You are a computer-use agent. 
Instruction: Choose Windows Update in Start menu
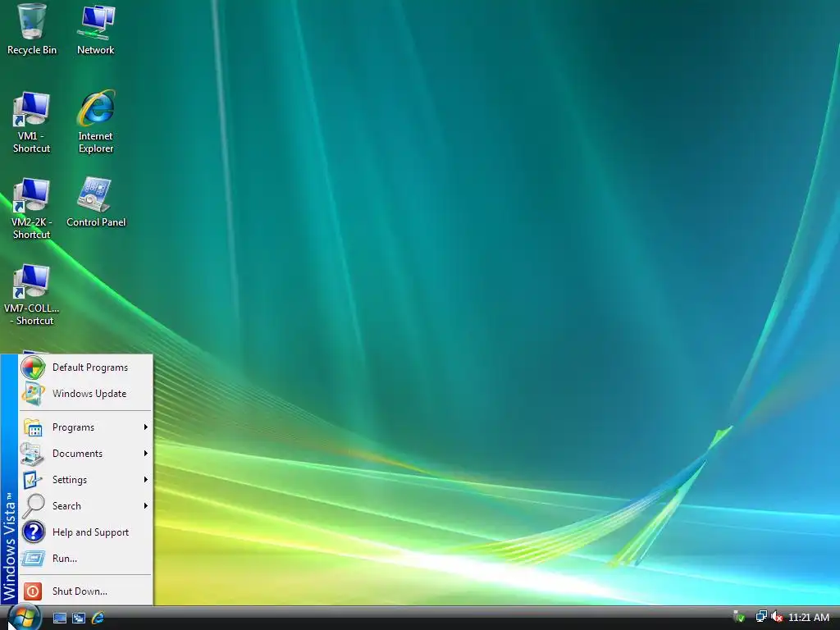[x=85, y=394]
